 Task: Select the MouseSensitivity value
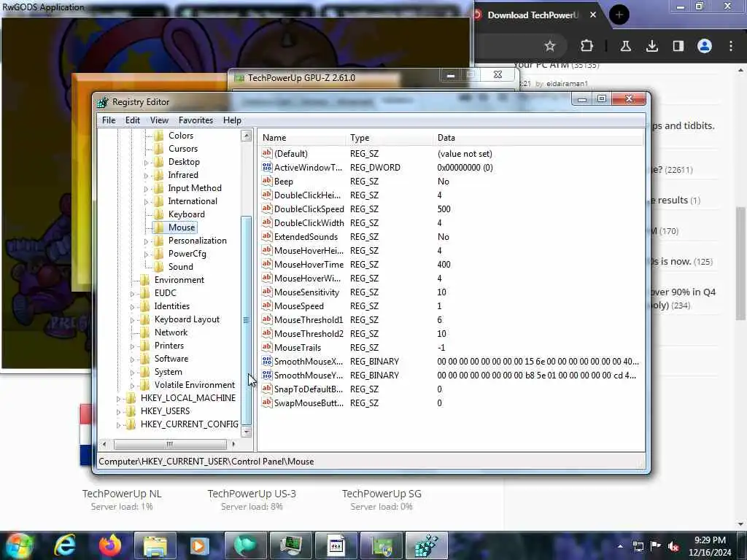pos(306,292)
